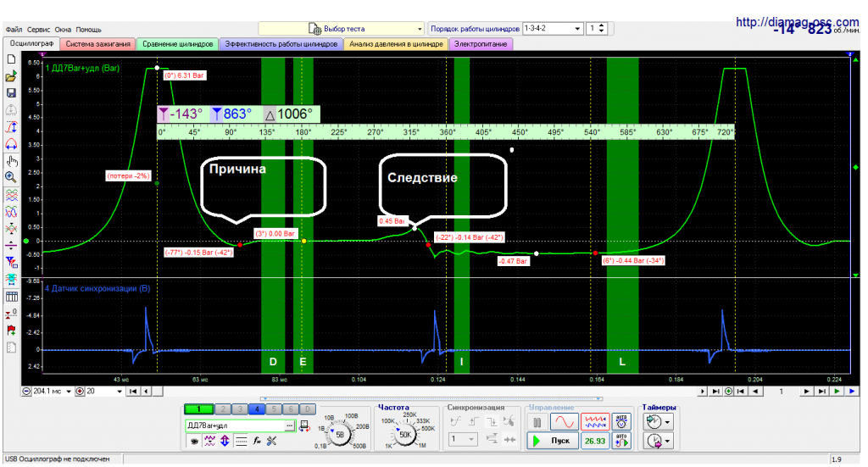This screenshot has width=868, height=467.
Task: Click the frequency knob showing 50K
Action: pos(405,435)
